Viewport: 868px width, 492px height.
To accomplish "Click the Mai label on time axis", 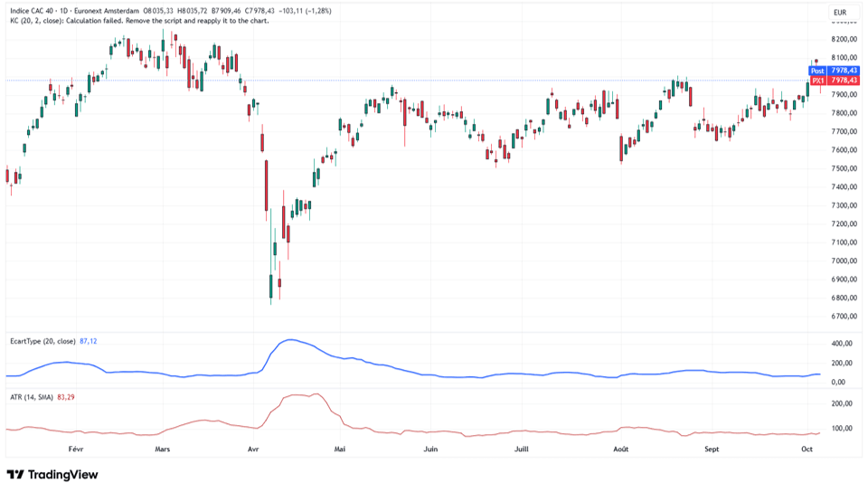I will pos(340,449).
